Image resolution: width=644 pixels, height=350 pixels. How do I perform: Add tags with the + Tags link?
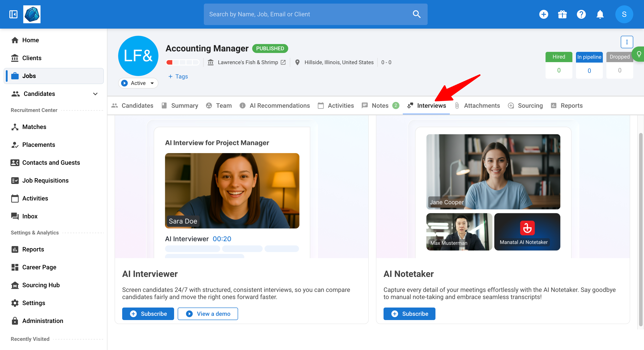(x=178, y=76)
